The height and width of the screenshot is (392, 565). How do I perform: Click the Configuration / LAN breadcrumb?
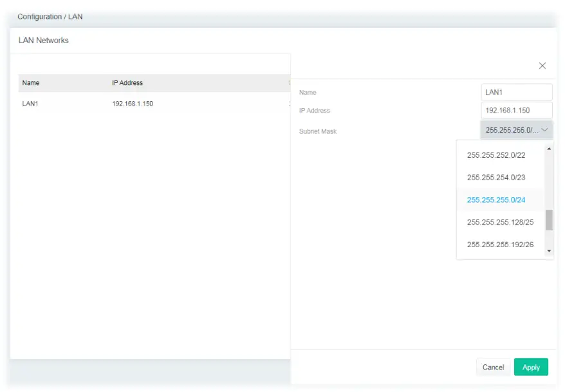[x=50, y=17]
